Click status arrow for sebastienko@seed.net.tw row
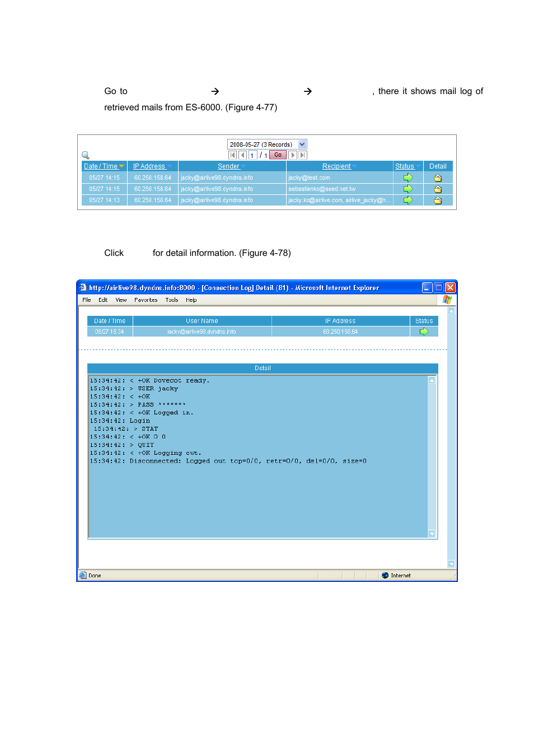534x756 pixels. pos(408,189)
